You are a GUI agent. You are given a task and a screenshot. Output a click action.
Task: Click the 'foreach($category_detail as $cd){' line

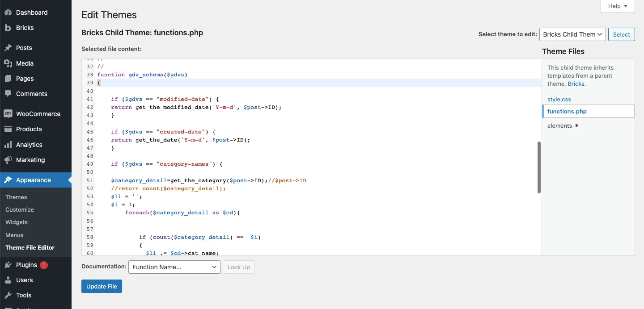182,213
